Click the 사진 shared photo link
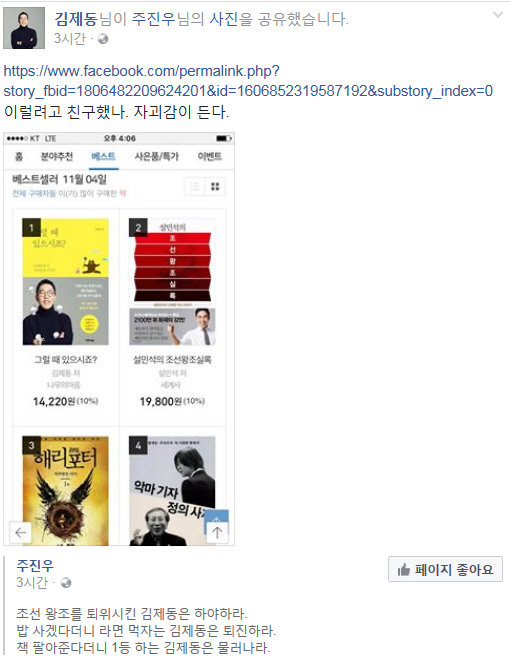 click(x=223, y=19)
